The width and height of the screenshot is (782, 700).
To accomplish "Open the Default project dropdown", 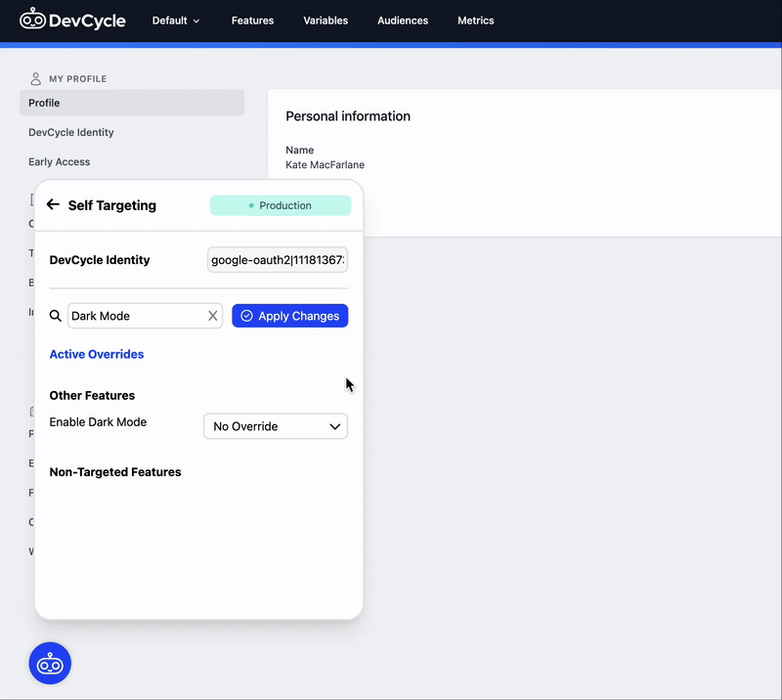I will point(176,20).
